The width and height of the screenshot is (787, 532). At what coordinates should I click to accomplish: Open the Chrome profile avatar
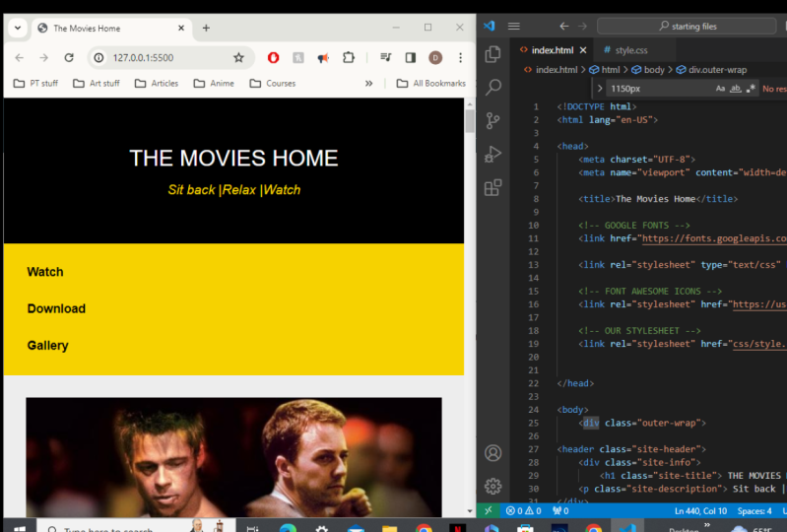click(x=435, y=58)
